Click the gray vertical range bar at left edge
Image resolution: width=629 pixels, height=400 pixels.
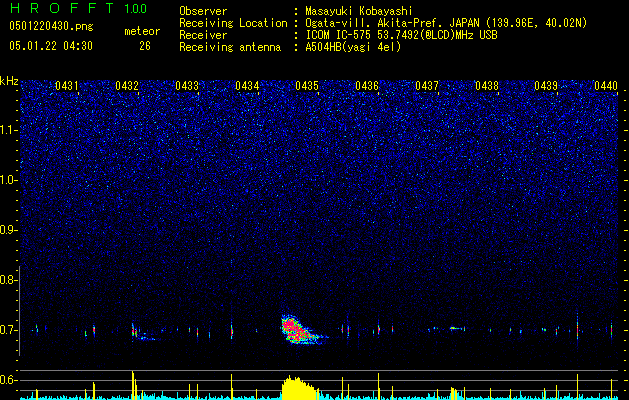coord(20,311)
